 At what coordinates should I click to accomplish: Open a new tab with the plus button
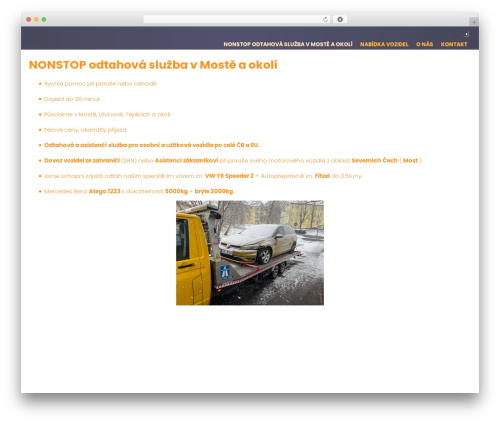click(x=474, y=22)
